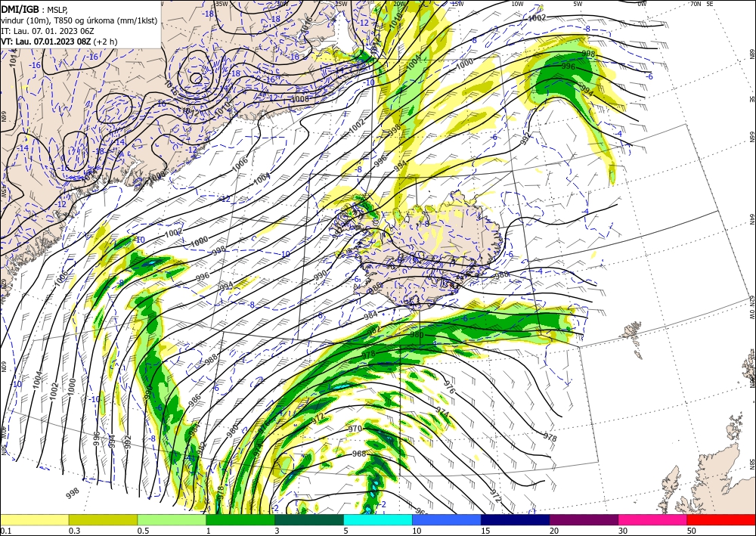Click the "DMI/IGB : MSLP," title text
756x536 pixels.
click(x=34, y=9)
